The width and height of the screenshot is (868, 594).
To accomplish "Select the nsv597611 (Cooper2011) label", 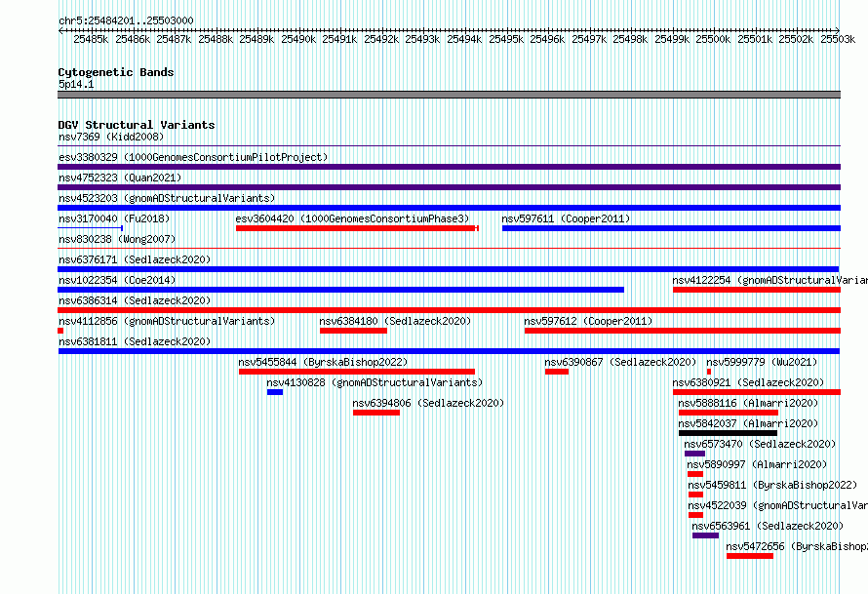I will tap(567, 218).
